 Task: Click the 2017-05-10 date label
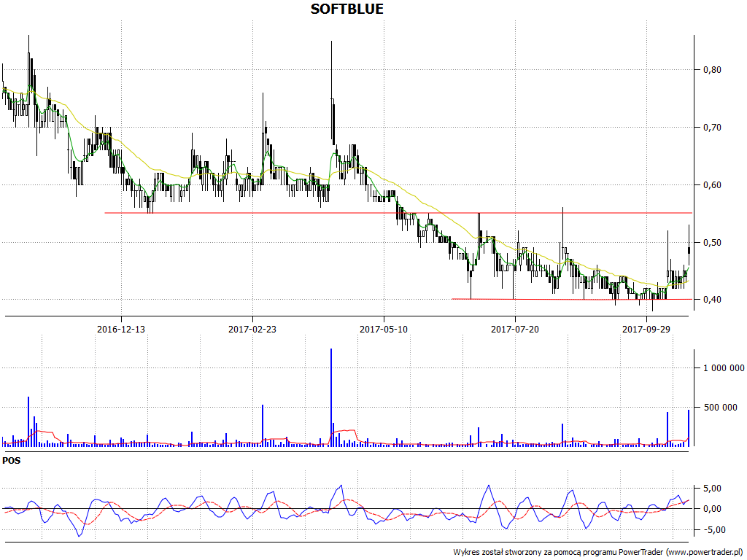(x=384, y=330)
